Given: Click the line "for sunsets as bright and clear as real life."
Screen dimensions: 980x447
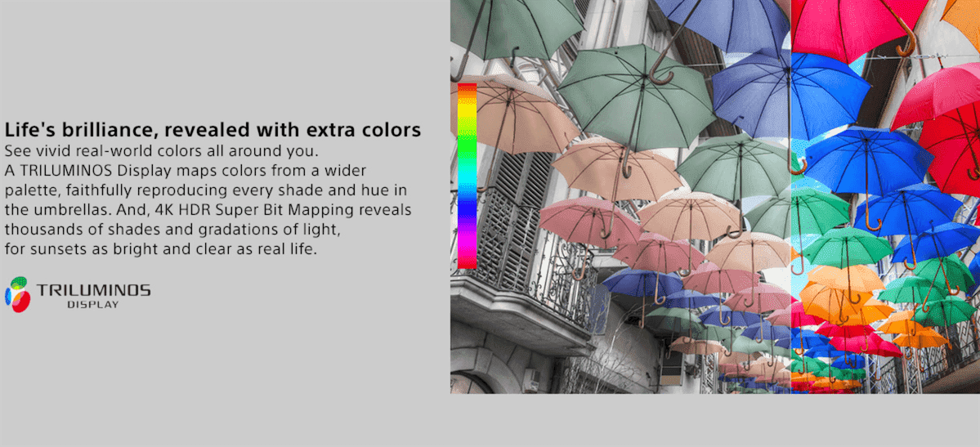Looking at the screenshot, I should coord(162,248).
